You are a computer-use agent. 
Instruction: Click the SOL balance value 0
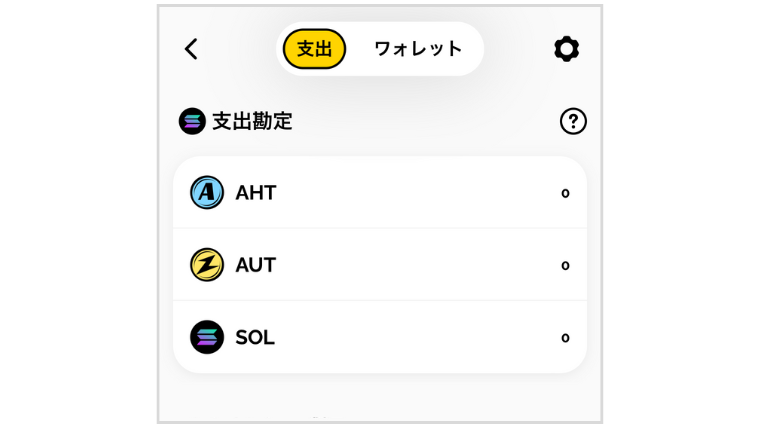coord(565,338)
